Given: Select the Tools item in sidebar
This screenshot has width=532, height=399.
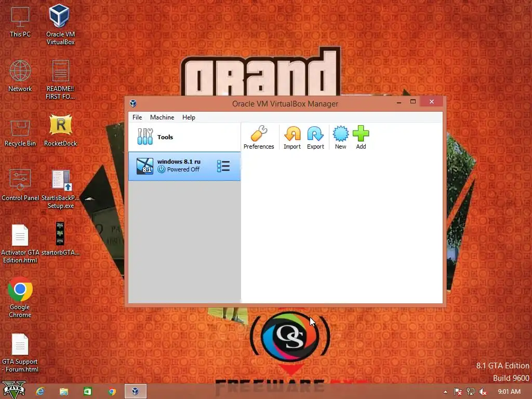Looking at the screenshot, I should [184, 137].
